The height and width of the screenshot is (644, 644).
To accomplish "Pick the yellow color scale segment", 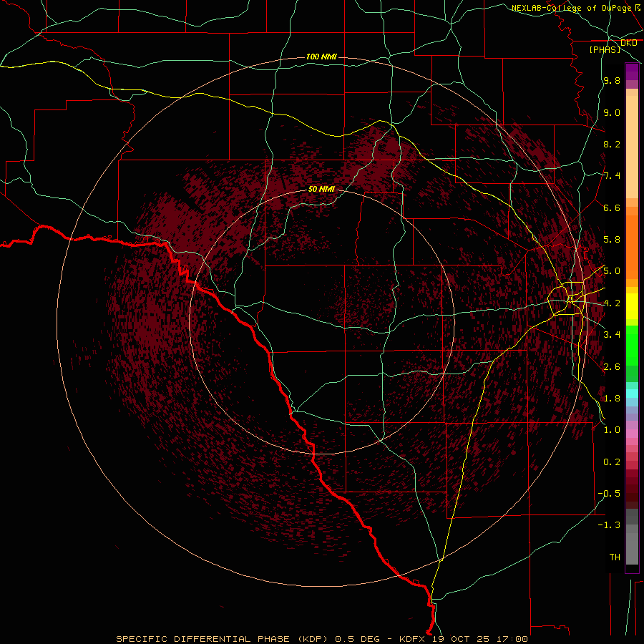I will tap(632, 306).
